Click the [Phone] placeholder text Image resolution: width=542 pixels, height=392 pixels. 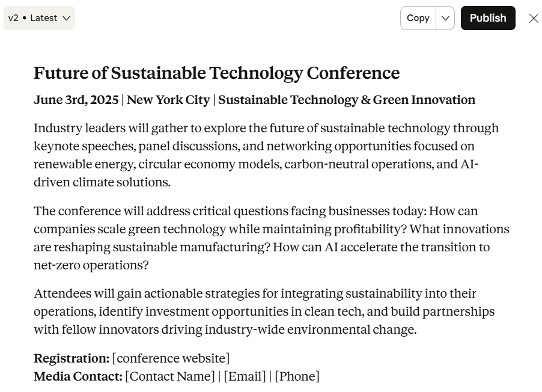[x=297, y=376]
